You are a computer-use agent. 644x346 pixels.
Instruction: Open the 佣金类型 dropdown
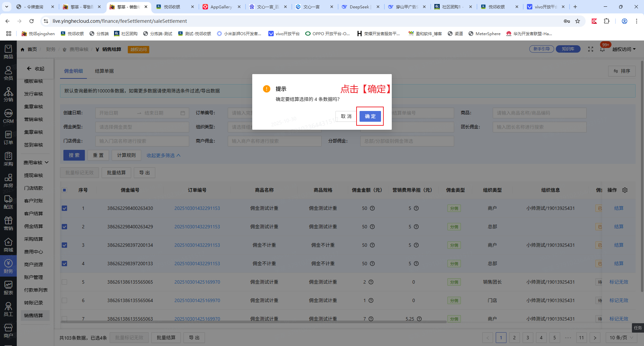pos(142,127)
